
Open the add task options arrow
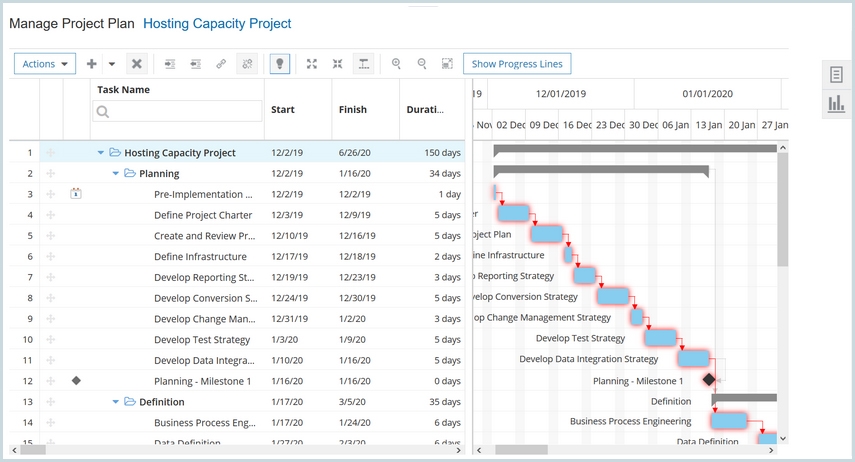pos(112,64)
